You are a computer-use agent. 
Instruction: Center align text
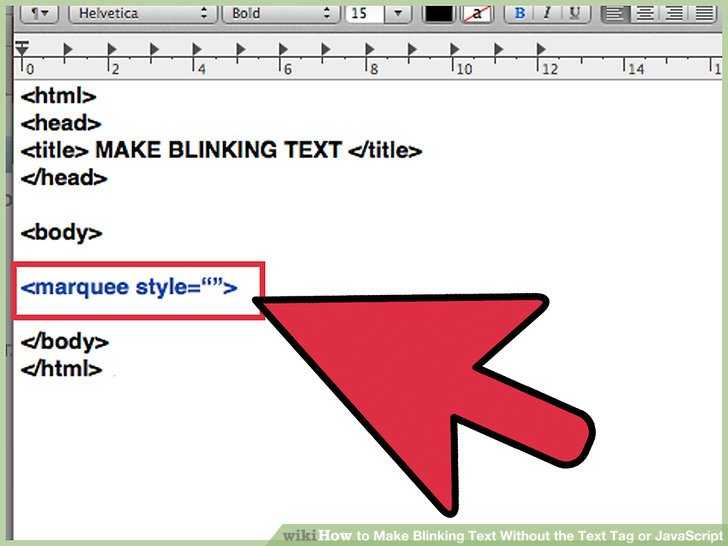[x=644, y=14]
